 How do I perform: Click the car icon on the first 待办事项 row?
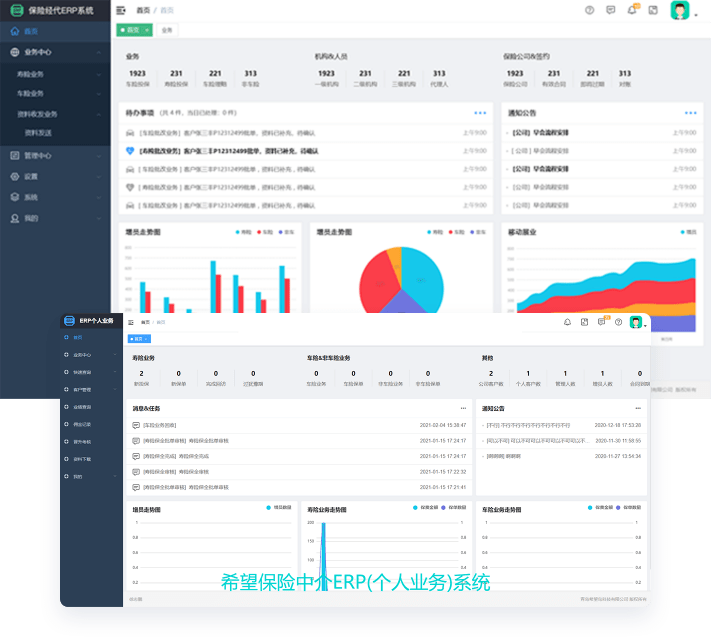[x=130, y=133]
